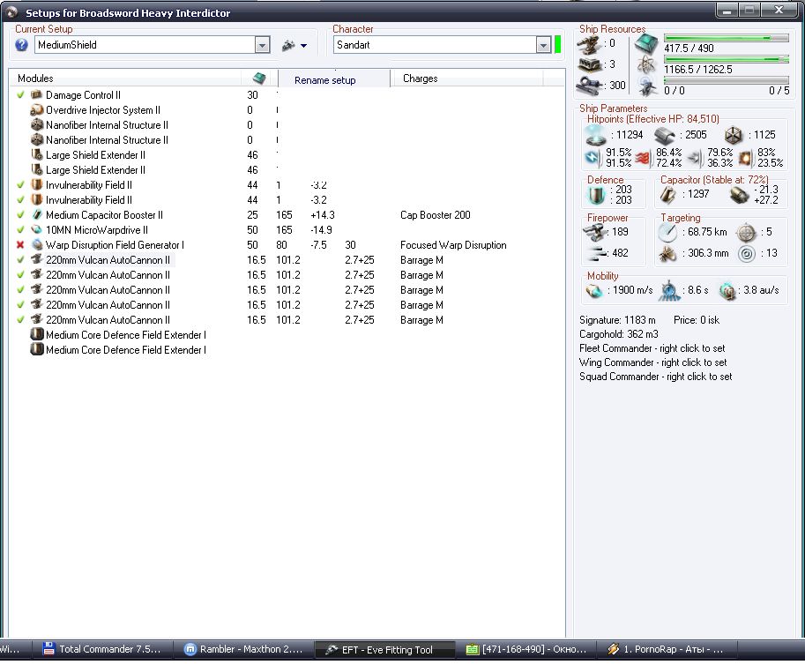Click the explosive resistance icon showing 83%
The image size is (805, 672).
(745, 158)
